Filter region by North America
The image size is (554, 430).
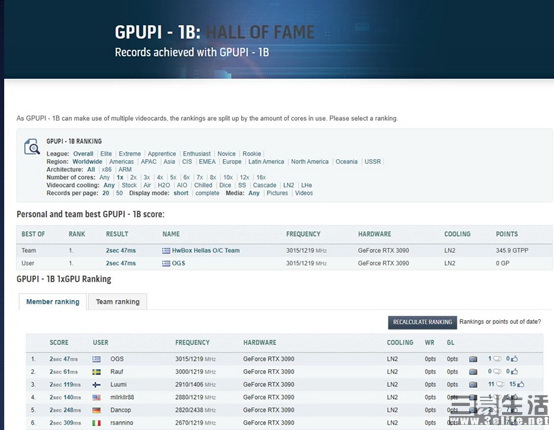click(310, 161)
